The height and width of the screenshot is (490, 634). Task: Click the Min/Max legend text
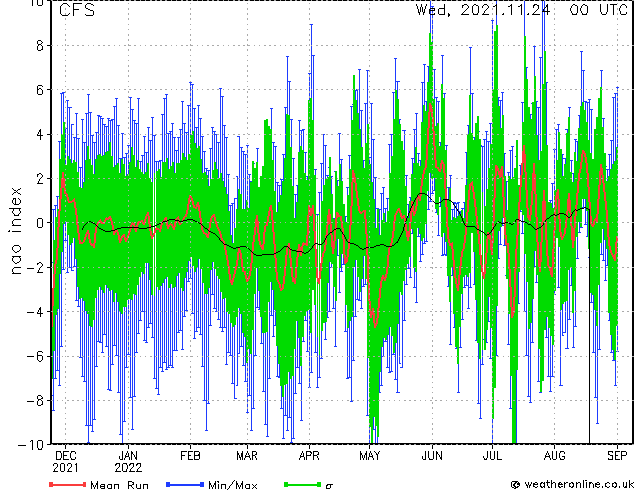(232, 485)
